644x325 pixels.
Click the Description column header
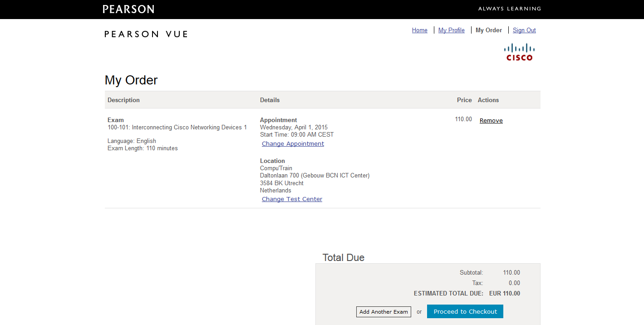(x=123, y=100)
